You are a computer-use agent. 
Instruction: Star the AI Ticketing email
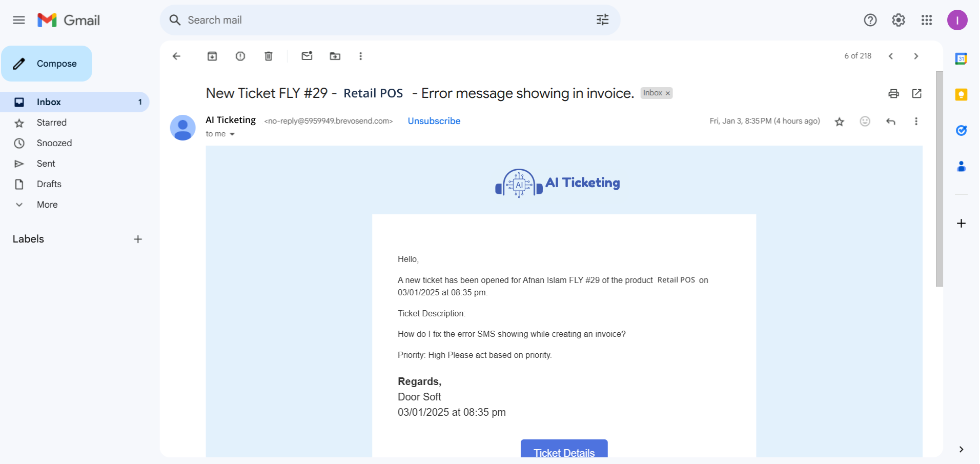[840, 122]
